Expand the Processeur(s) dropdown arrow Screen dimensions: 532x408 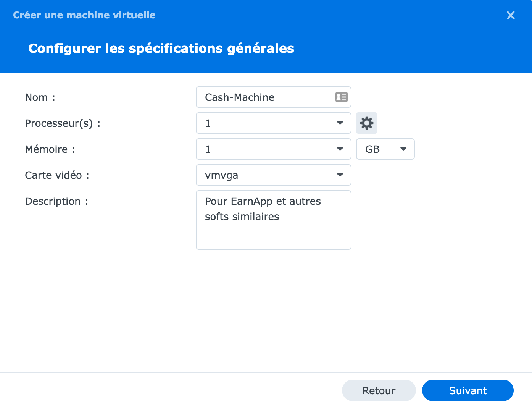pyautogui.click(x=340, y=123)
